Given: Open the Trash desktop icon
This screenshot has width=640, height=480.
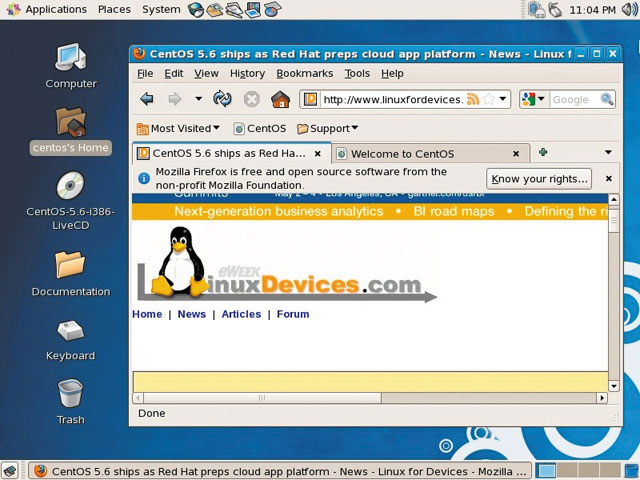Looking at the screenshot, I should 70,394.
